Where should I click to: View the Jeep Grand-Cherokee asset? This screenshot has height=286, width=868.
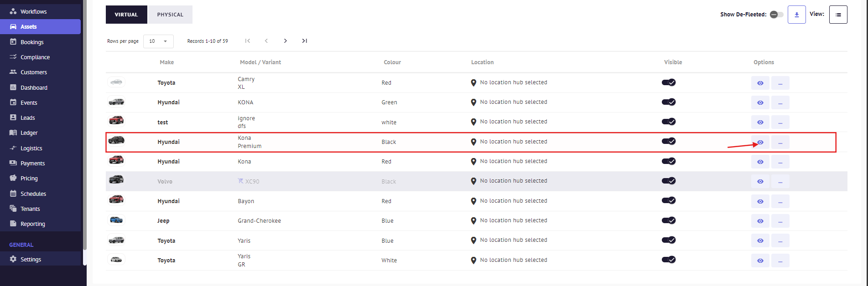[760, 221]
